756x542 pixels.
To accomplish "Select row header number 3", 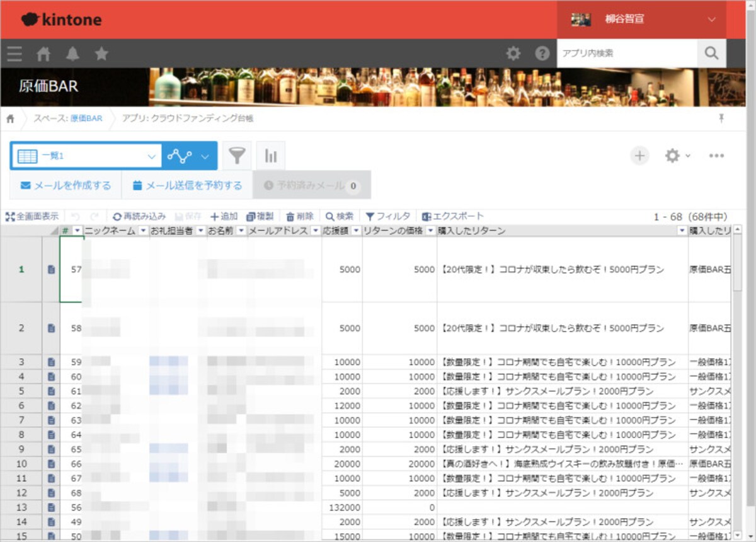I will (21, 362).
